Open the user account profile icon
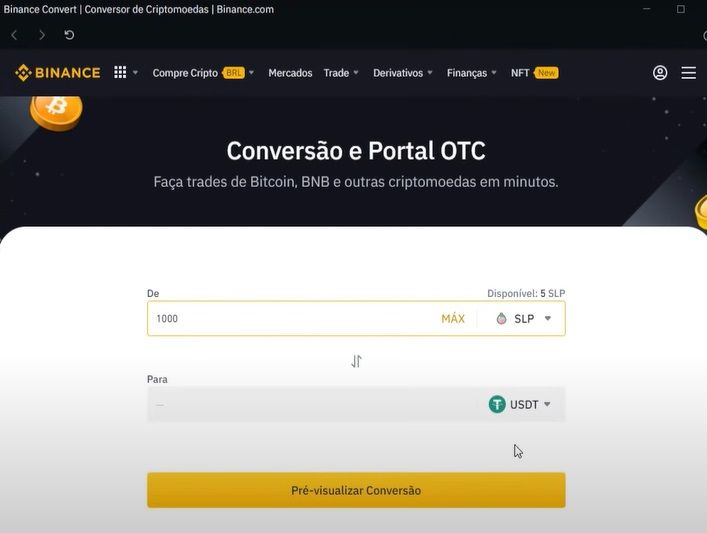 (x=660, y=73)
